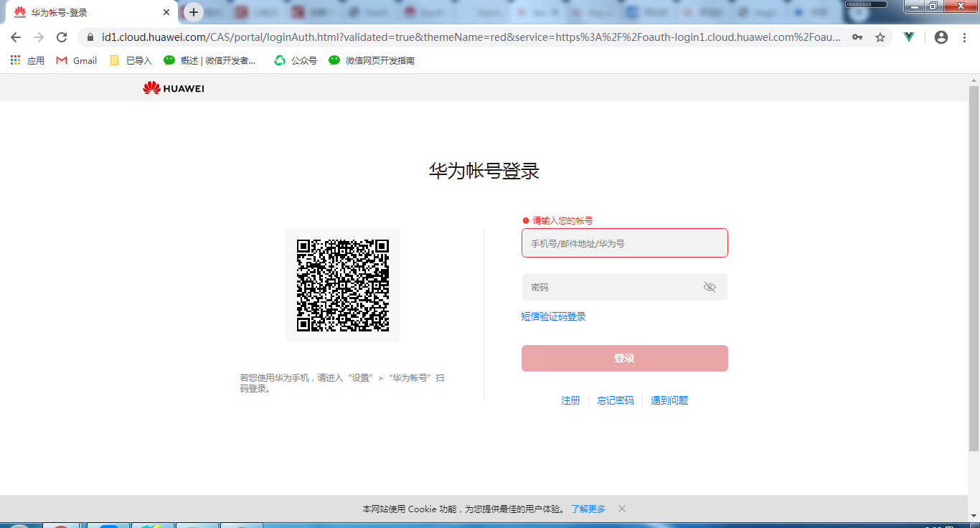Open the 注册 registration link

point(570,400)
